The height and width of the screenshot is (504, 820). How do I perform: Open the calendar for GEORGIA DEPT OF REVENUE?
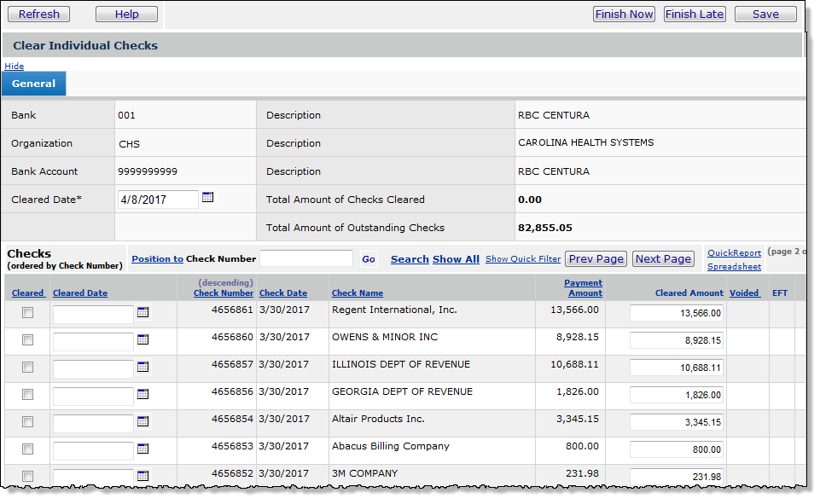click(x=142, y=394)
